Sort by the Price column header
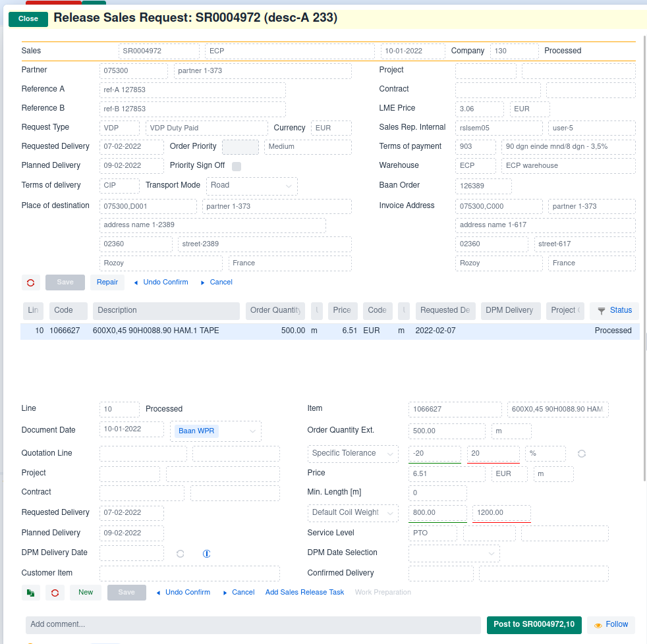Image resolution: width=647 pixels, height=644 pixels. tap(342, 311)
